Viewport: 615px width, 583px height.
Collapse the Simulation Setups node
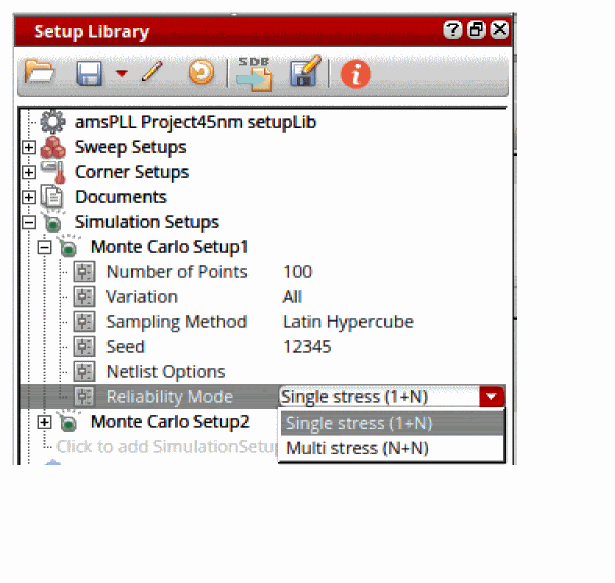[x=29, y=222]
